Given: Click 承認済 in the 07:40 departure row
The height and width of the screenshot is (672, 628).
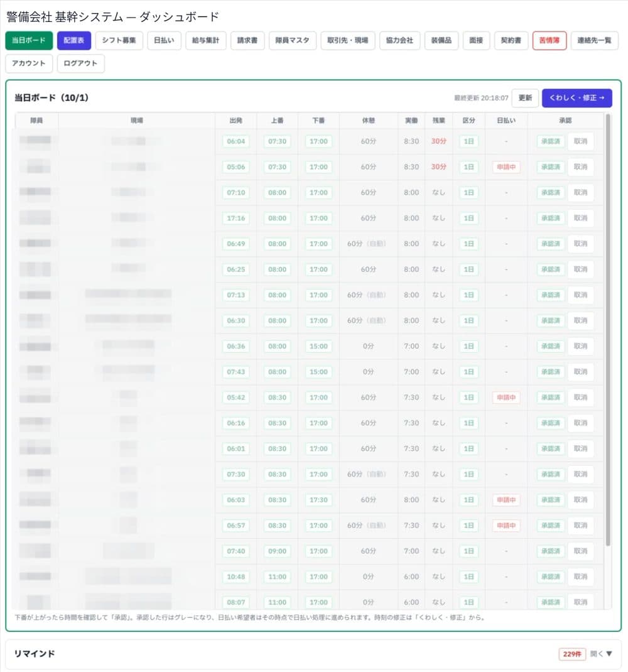Looking at the screenshot, I should click(x=550, y=551).
